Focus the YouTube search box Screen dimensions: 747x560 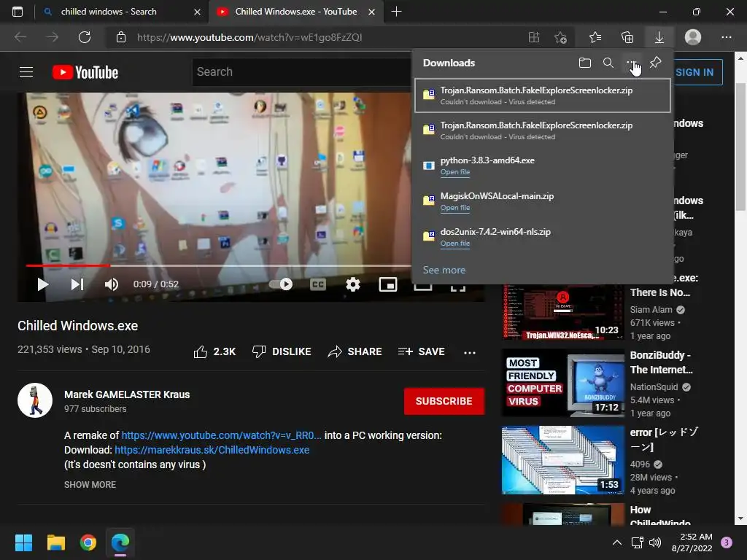(x=303, y=72)
